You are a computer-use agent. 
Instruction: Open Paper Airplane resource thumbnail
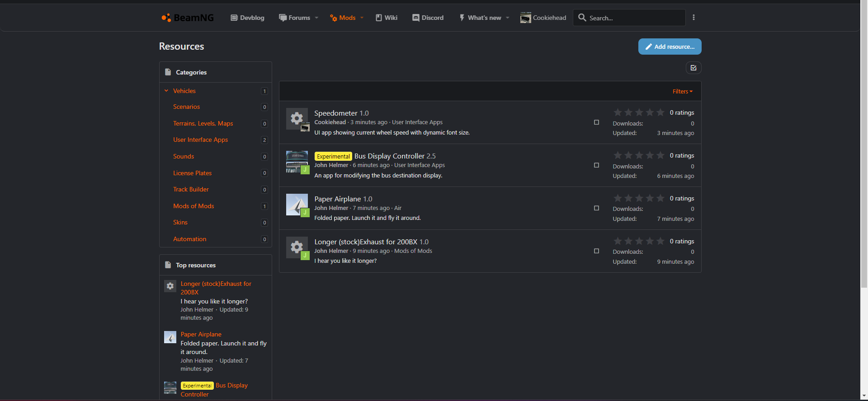pos(297,205)
